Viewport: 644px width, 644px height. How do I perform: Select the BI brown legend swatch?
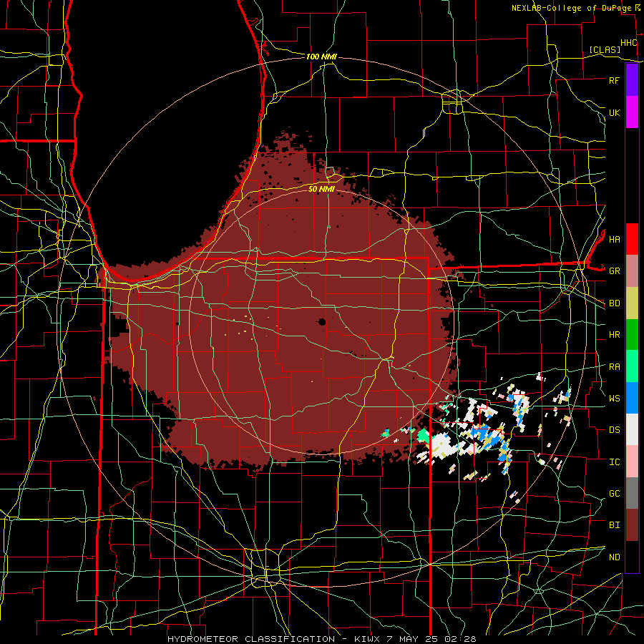(632, 525)
